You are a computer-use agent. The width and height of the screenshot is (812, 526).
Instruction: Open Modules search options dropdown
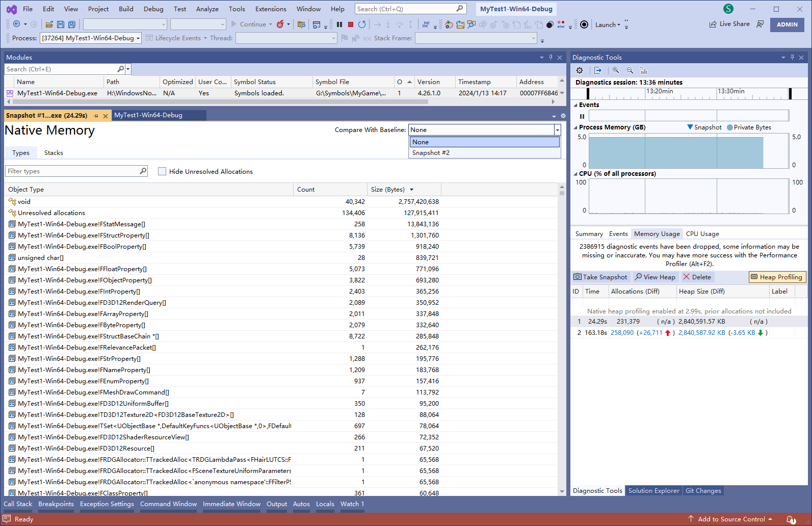[x=128, y=69]
